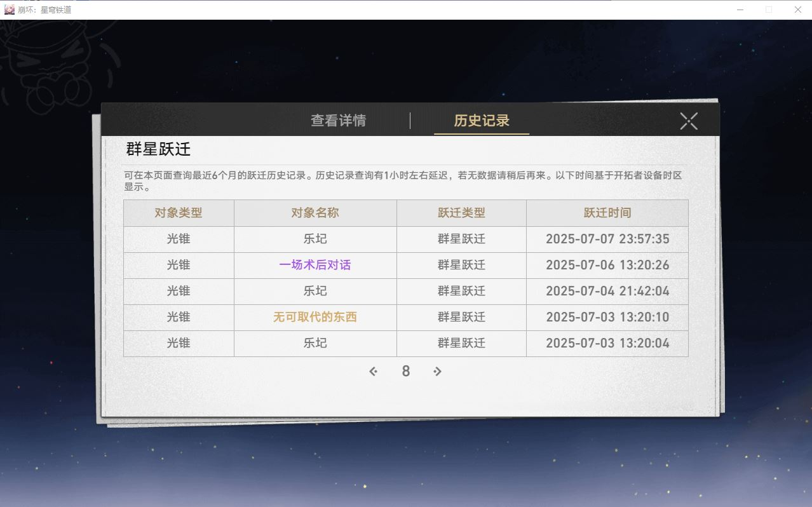812x507 pixels.
Task: Click the 乐圮 entry dated 2025-07-04
Action: tap(315, 291)
